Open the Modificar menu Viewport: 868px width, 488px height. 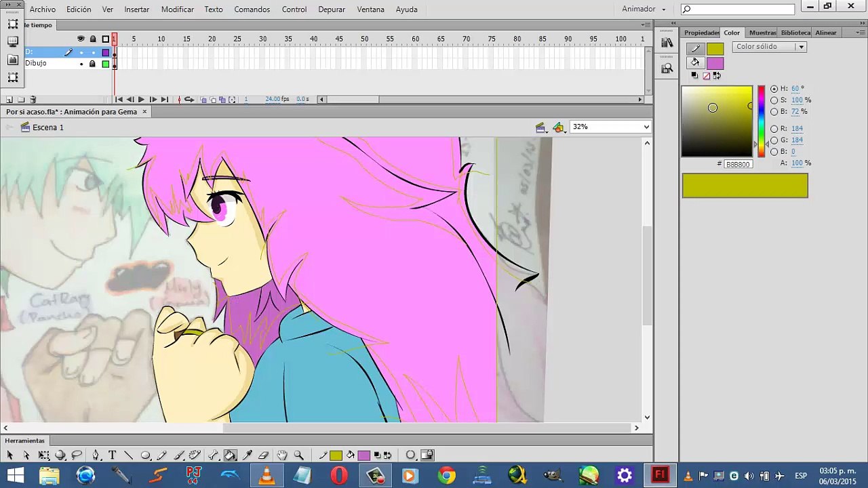pos(178,9)
